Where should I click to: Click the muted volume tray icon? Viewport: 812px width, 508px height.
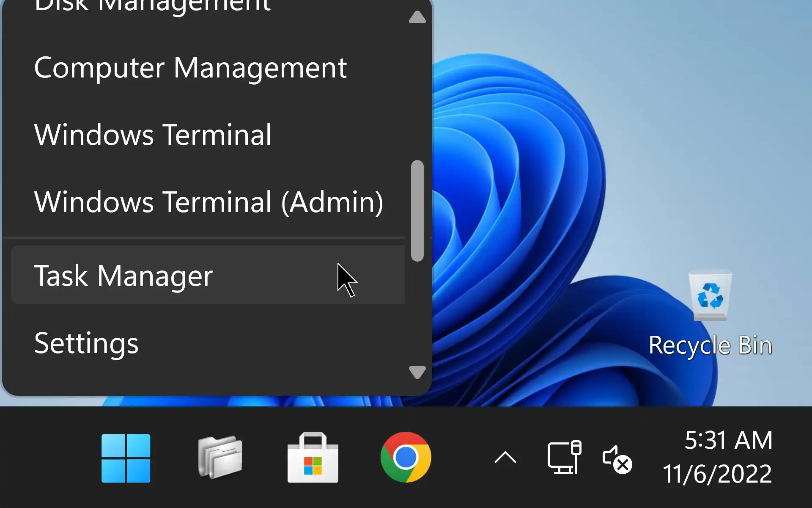tap(617, 459)
